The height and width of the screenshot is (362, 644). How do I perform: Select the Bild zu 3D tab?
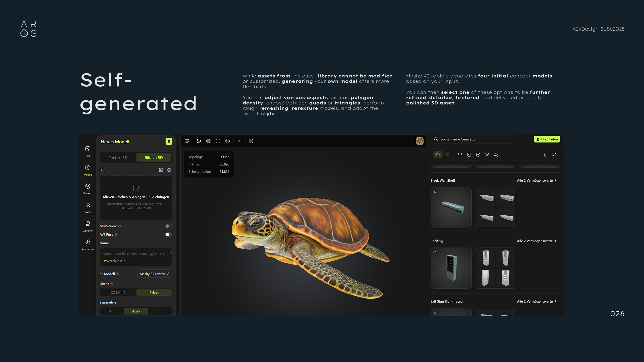tap(154, 158)
